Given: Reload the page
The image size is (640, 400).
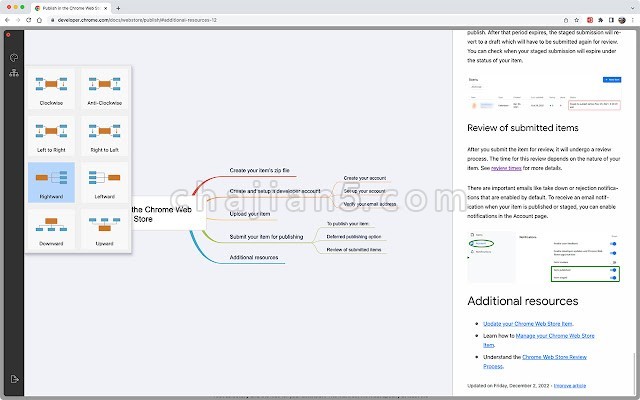Looking at the screenshot, I should (29, 20).
